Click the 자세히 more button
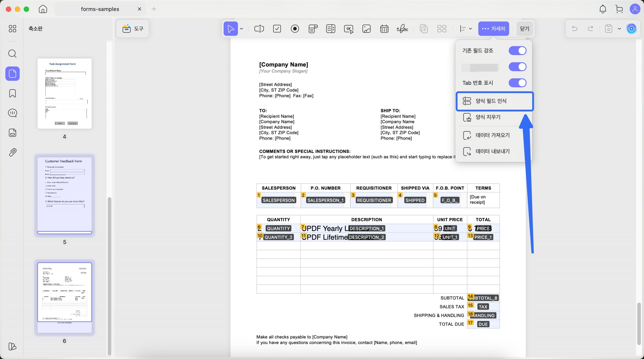This screenshot has width=644, height=359. coord(493,29)
